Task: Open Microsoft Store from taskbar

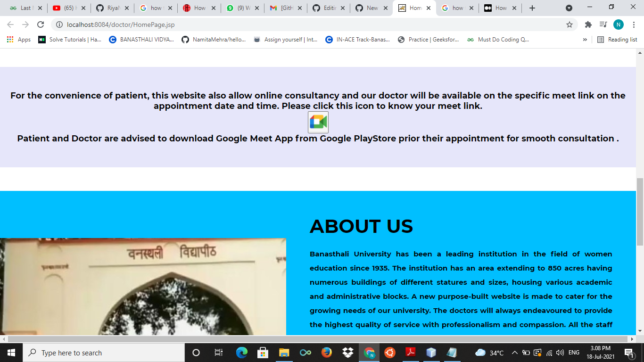Action: [x=263, y=353]
